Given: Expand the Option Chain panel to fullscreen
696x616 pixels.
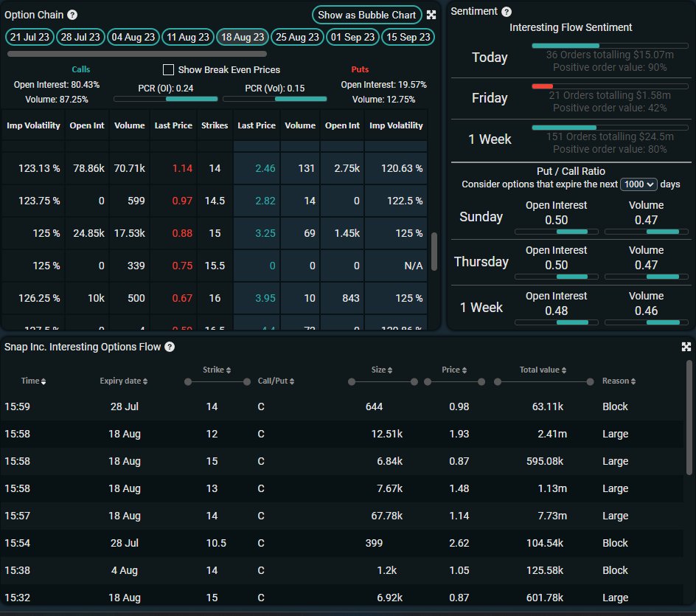Looking at the screenshot, I should click(x=431, y=15).
